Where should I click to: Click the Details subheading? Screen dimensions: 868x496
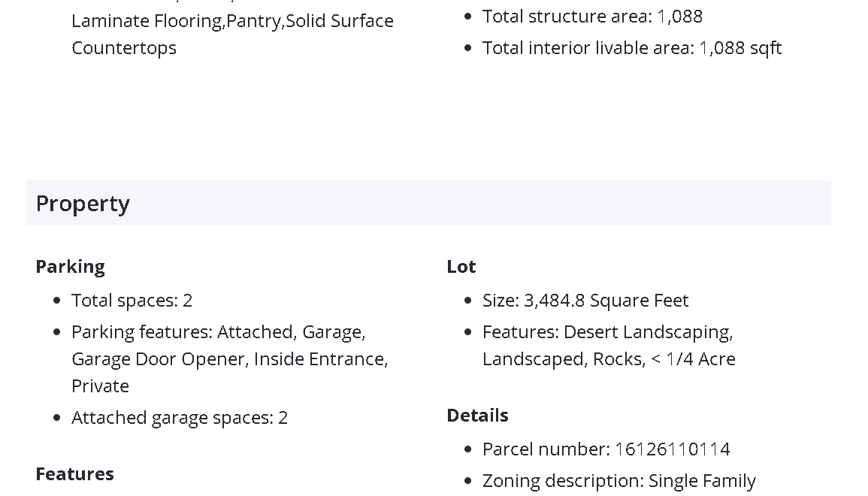coord(477,416)
